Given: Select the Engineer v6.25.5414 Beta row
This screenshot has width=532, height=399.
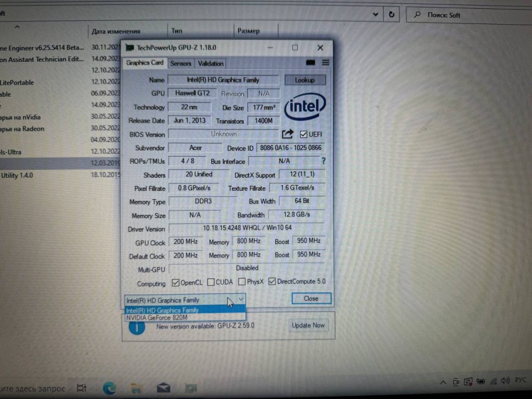Looking at the screenshot, I should (x=60, y=48).
